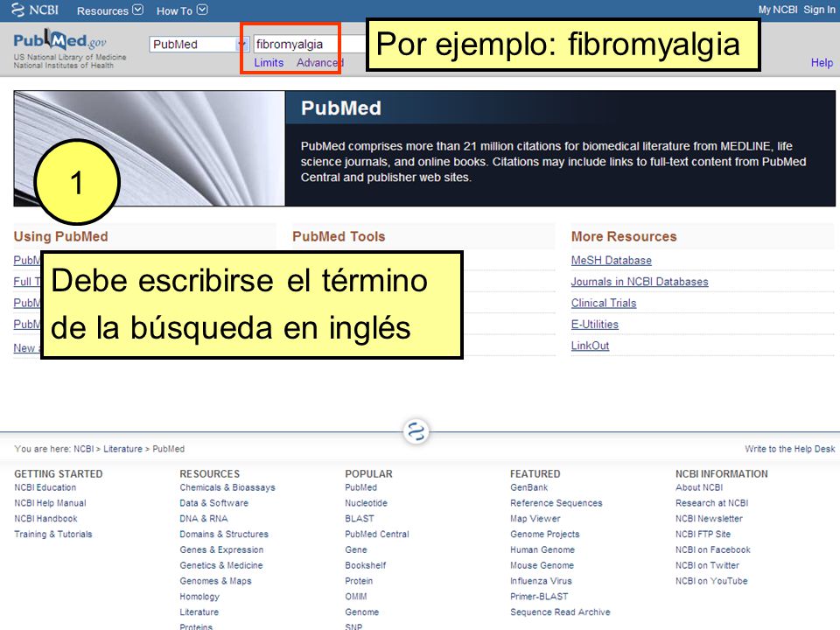Open Homology footer link
The image size is (840, 630).
(199, 596)
